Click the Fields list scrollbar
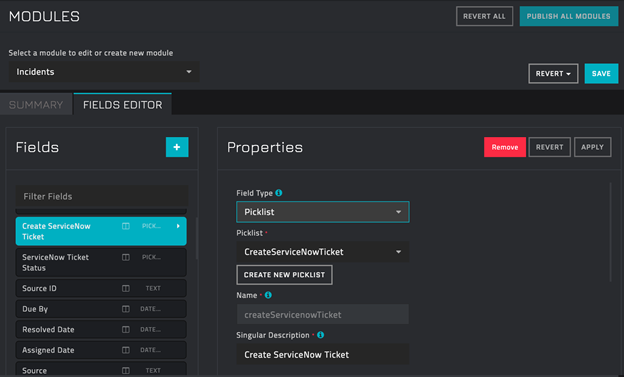 coord(197,239)
